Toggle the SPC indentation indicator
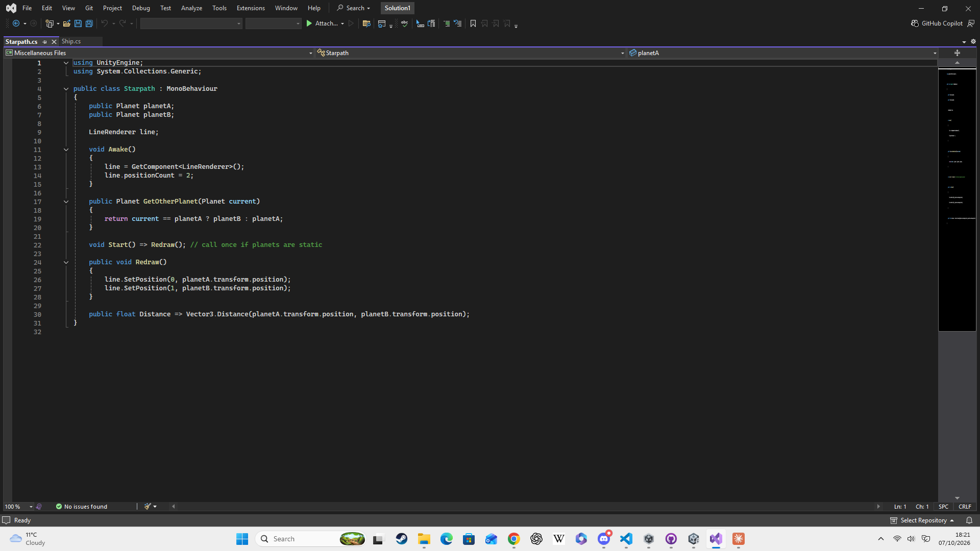 (x=943, y=507)
